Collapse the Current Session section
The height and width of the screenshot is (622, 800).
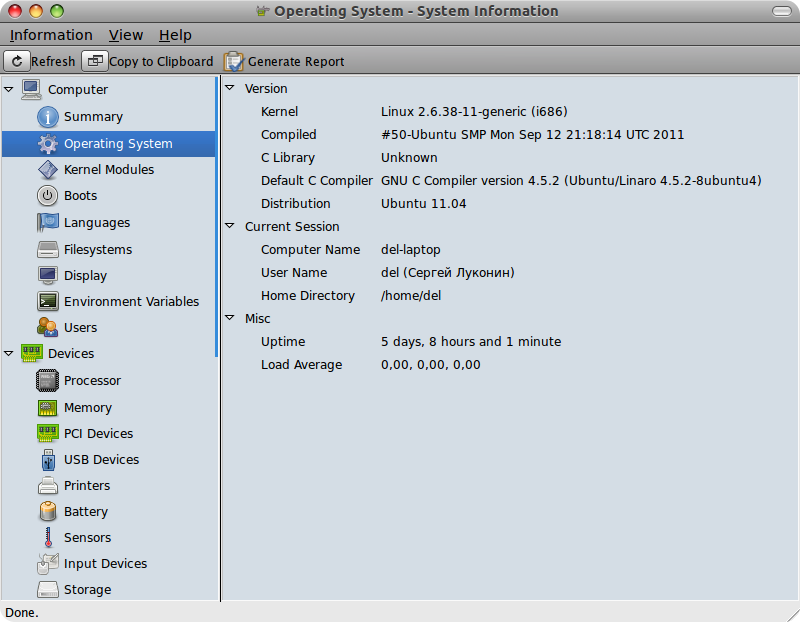230,226
